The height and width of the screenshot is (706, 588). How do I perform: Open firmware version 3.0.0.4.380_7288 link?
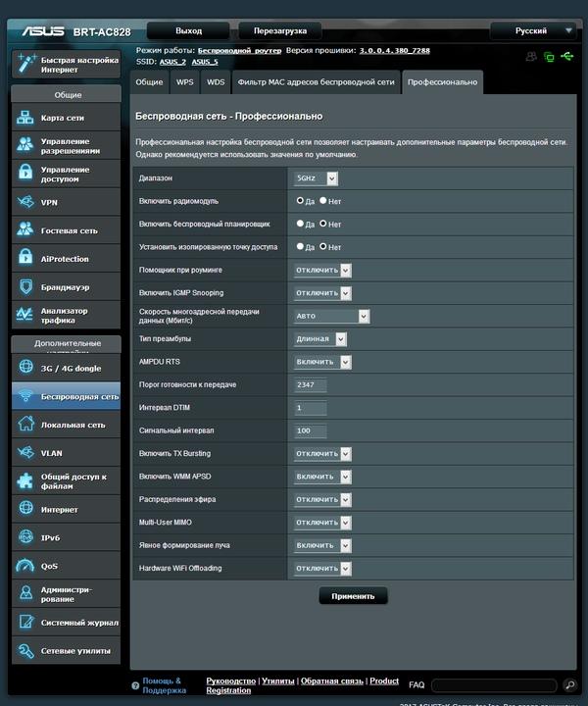click(x=395, y=50)
